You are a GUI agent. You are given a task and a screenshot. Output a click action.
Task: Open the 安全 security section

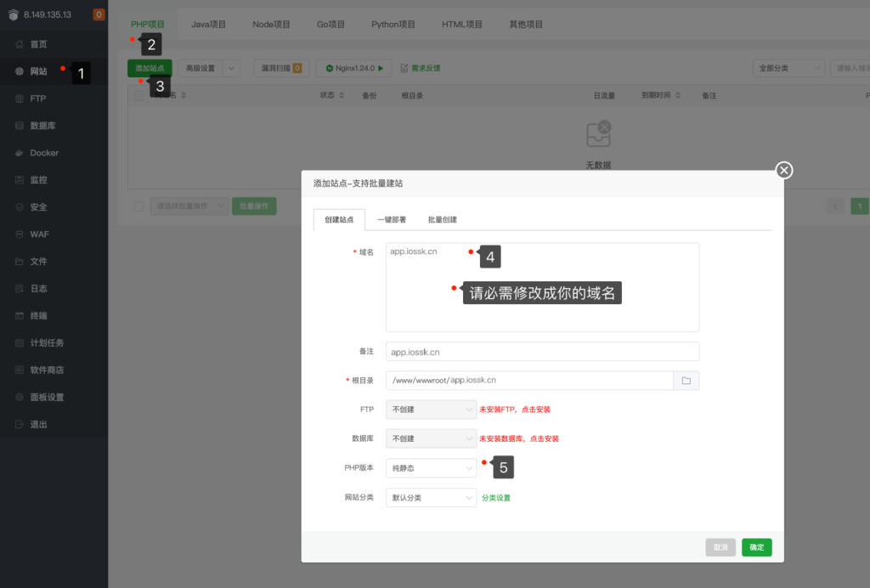(38, 206)
